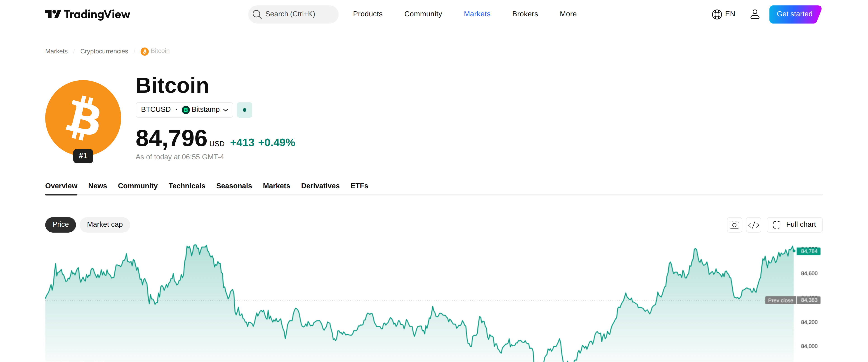The height and width of the screenshot is (362, 868).
Task: Open the Markets top menu
Action: 477,14
